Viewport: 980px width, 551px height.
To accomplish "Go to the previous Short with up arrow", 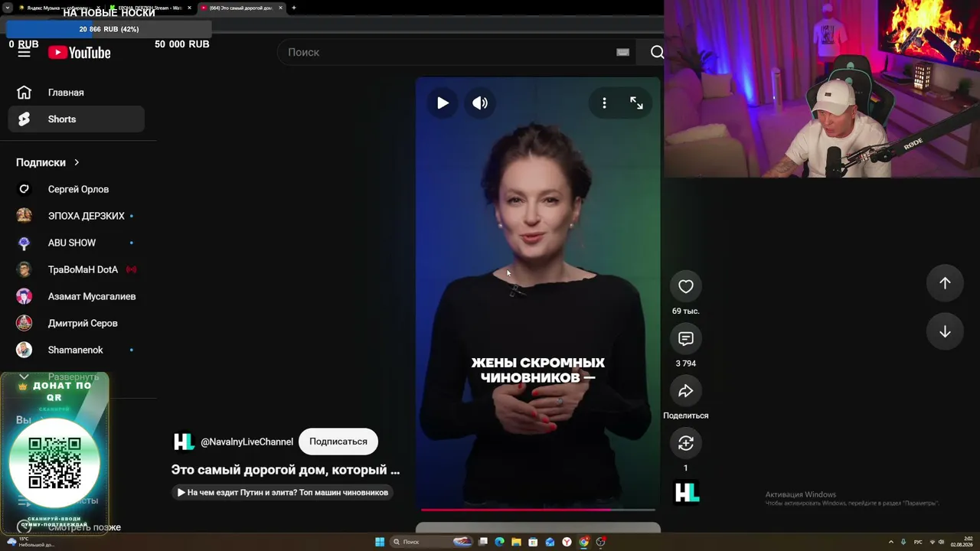I will (x=945, y=283).
